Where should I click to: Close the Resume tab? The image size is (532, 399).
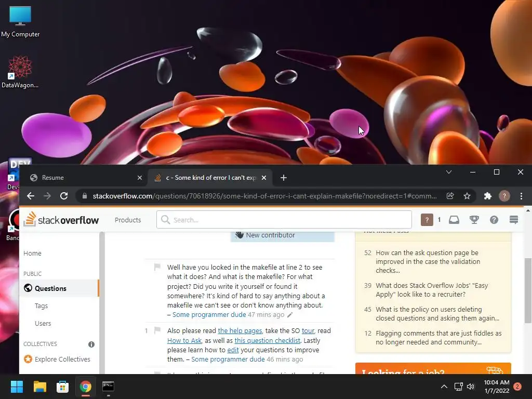[x=139, y=178]
